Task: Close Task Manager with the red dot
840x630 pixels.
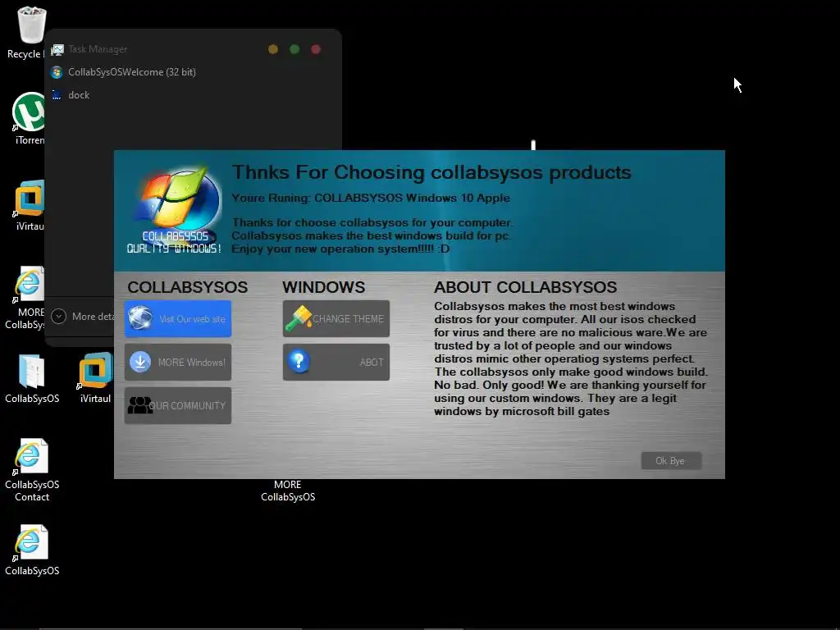Action: tap(316, 49)
